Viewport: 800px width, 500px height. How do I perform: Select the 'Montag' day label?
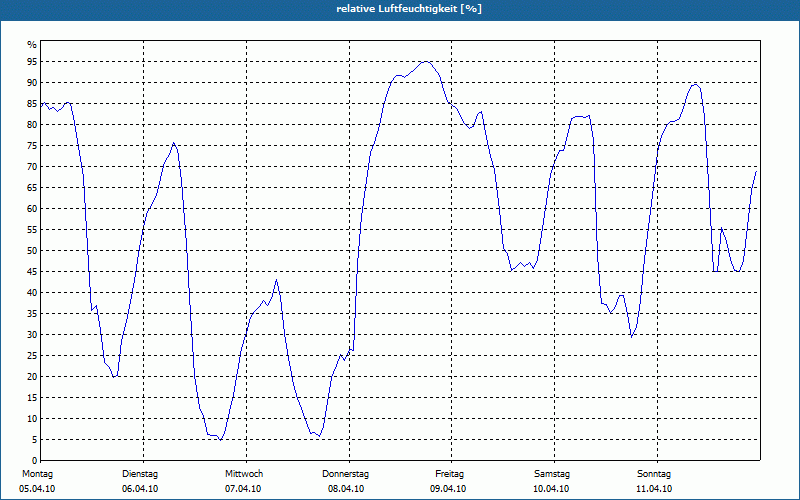[x=37, y=474]
